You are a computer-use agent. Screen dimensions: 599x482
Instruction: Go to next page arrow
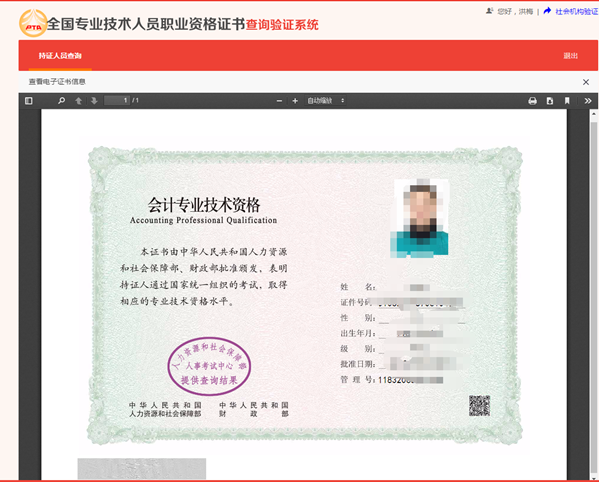[94, 101]
